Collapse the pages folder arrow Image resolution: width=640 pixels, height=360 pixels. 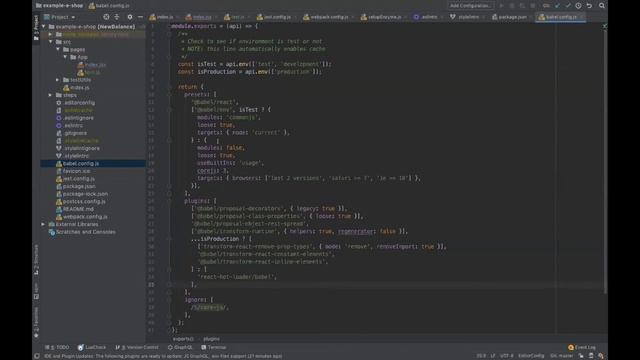coord(58,49)
